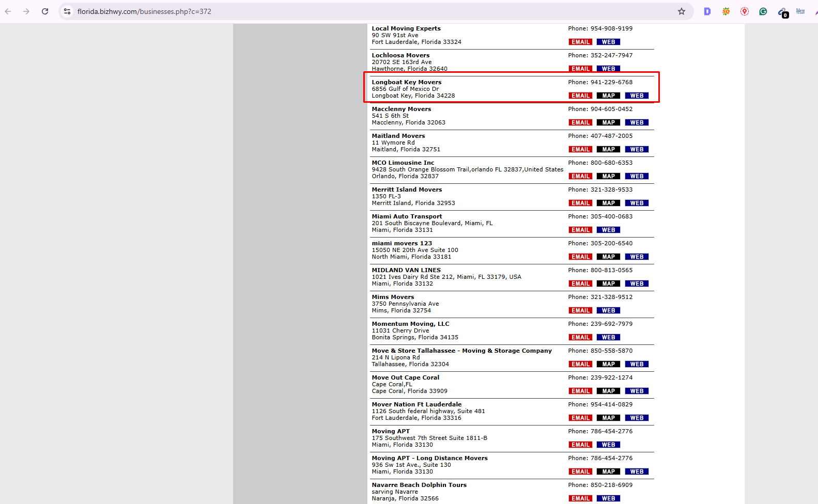This screenshot has height=504, width=818.
Task: Select the Longboat Key Movers business name
Action: [407, 83]
